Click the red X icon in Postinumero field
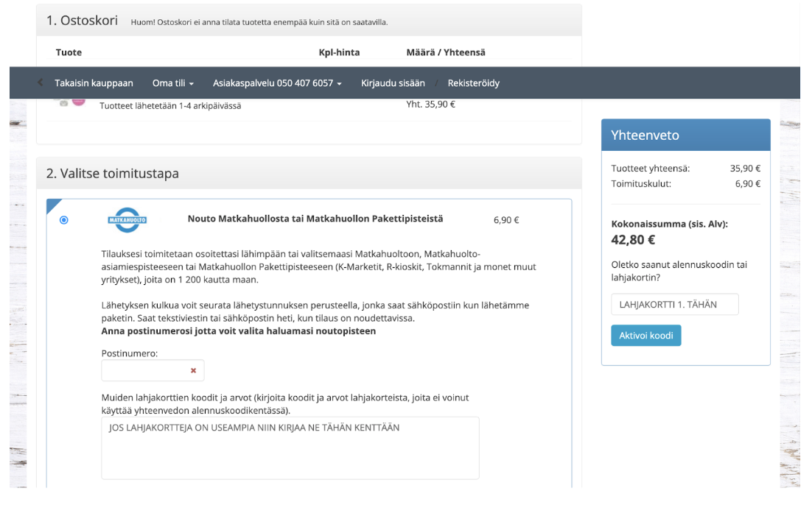 tap(193, 370)
